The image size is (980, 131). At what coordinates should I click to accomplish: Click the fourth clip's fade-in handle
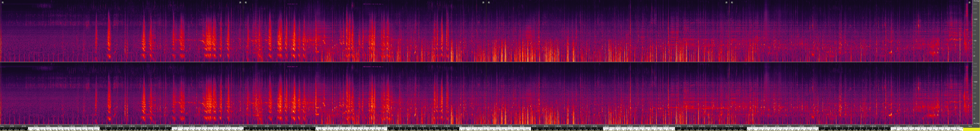(x=732, y=3)
